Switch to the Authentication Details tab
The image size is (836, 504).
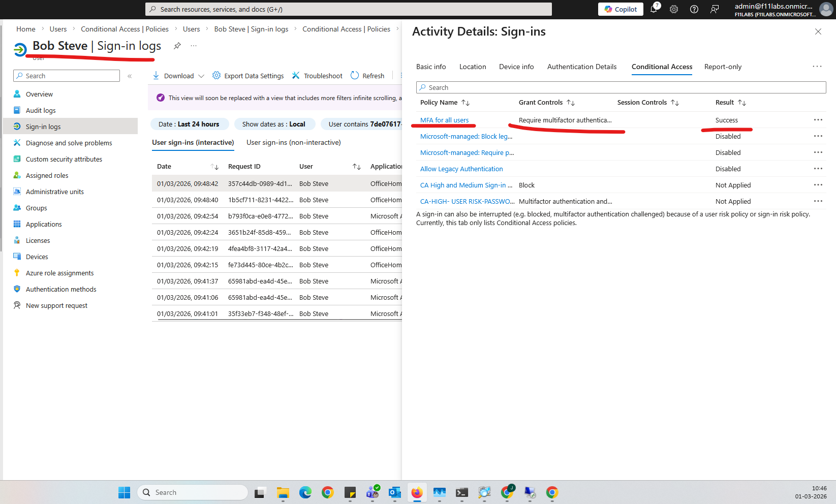[x=581, y=67]
